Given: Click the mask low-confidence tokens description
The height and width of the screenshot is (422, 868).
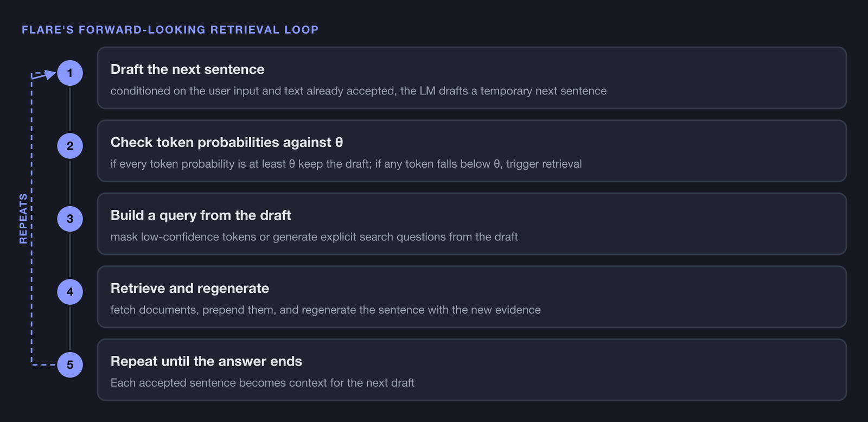Looking at the screenshot, I should click(314, 237).
